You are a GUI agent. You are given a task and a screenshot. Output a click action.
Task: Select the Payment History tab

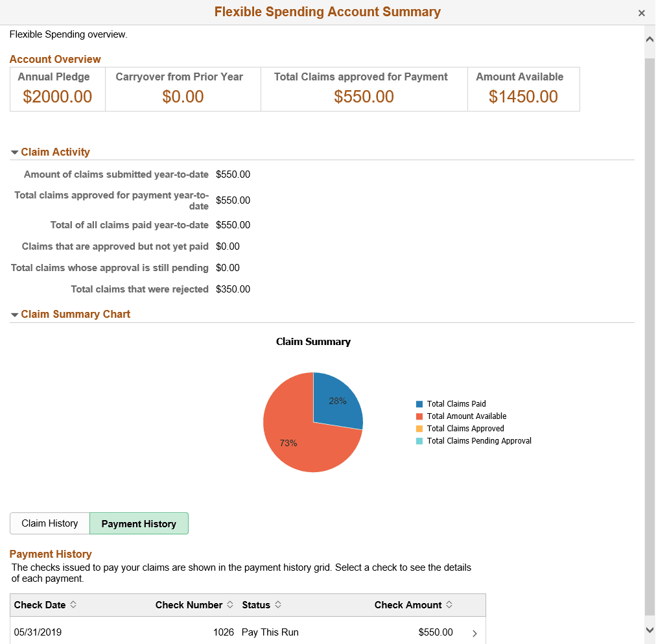pyautogui.click(x=139, y=523)
